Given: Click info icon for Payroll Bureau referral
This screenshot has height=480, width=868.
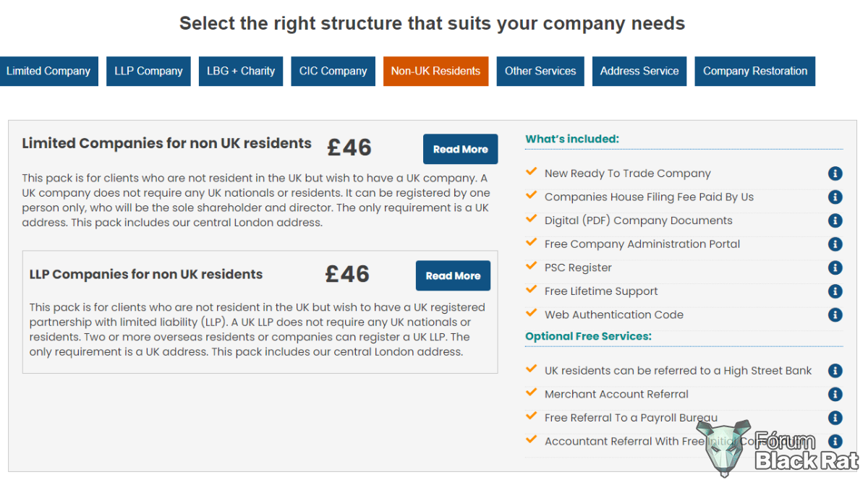Looking at the screenshot, I should (835, 418).
